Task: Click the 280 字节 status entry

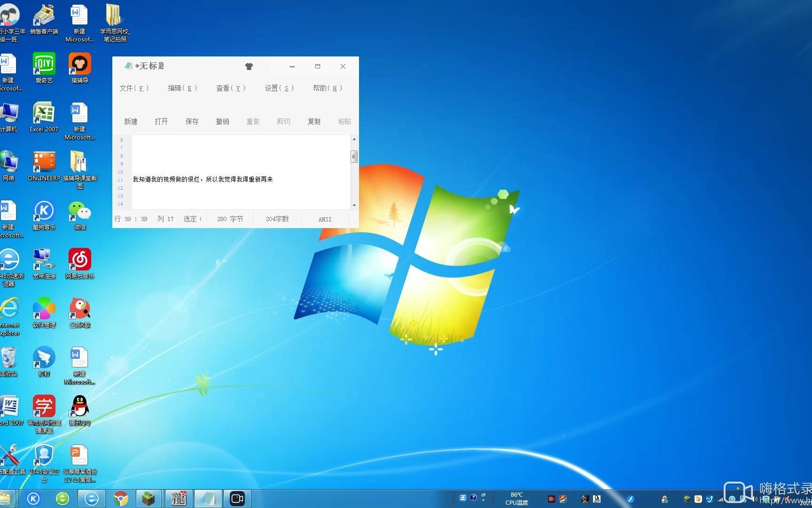Action: point(230,219)
